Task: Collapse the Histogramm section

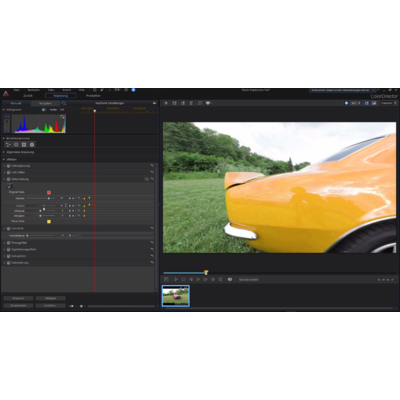Action: click(4, 109)
